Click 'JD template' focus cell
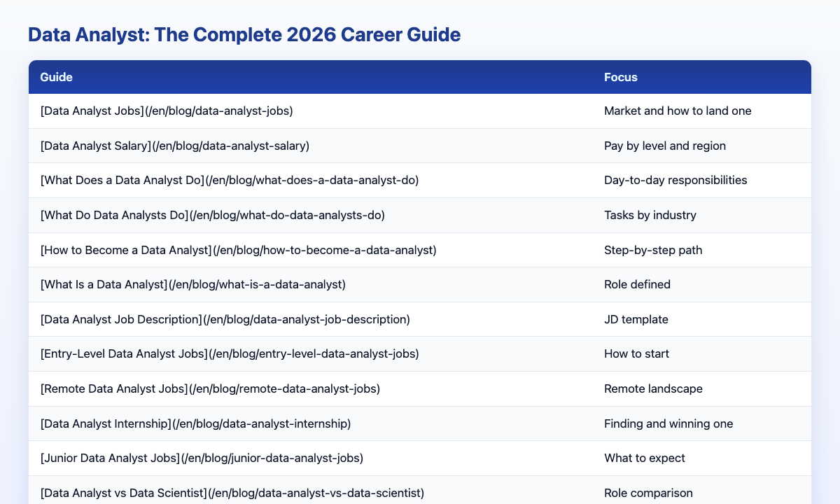This screenshot has height=504, width=840. tap(701, 319)
